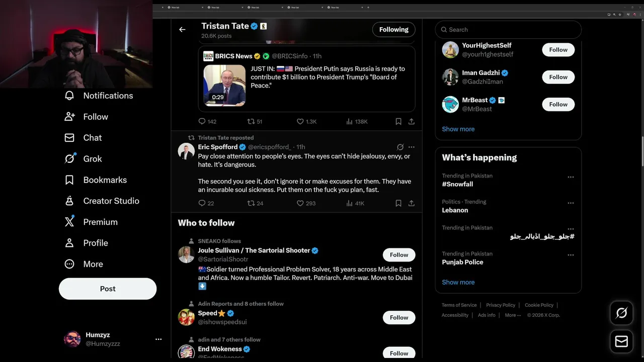Open Eric Spofford's profile name
Viewport: 644px width, 362px height.
tap(217, 147)
